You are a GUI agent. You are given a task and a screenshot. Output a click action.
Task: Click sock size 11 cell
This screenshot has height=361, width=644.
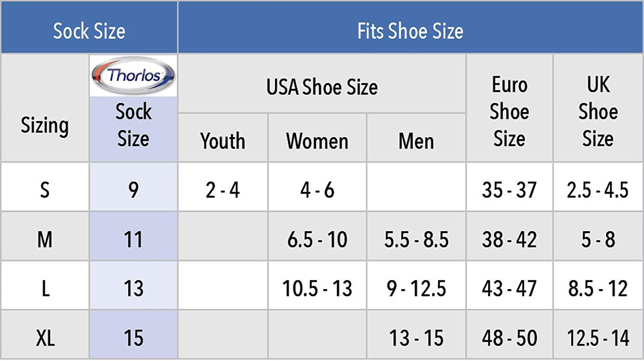(133, 239)
